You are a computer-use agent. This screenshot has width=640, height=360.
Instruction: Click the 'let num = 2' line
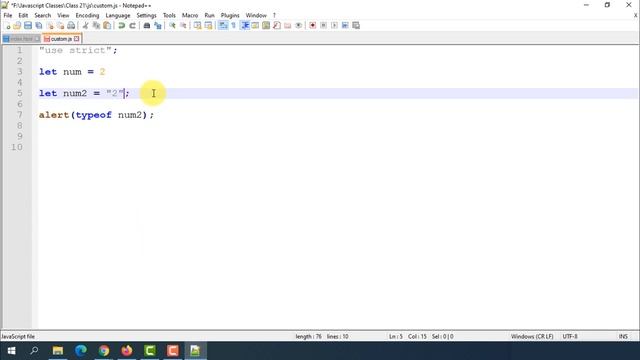72,72
